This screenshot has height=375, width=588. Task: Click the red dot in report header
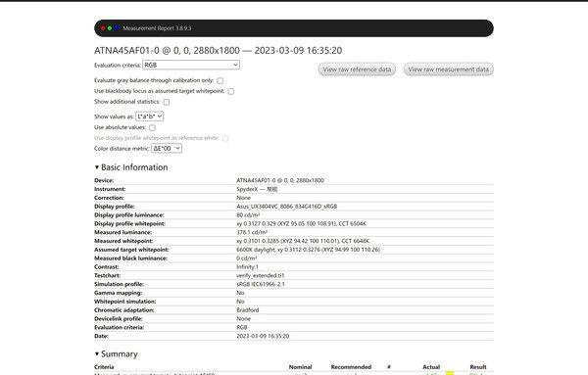point(103,28)
